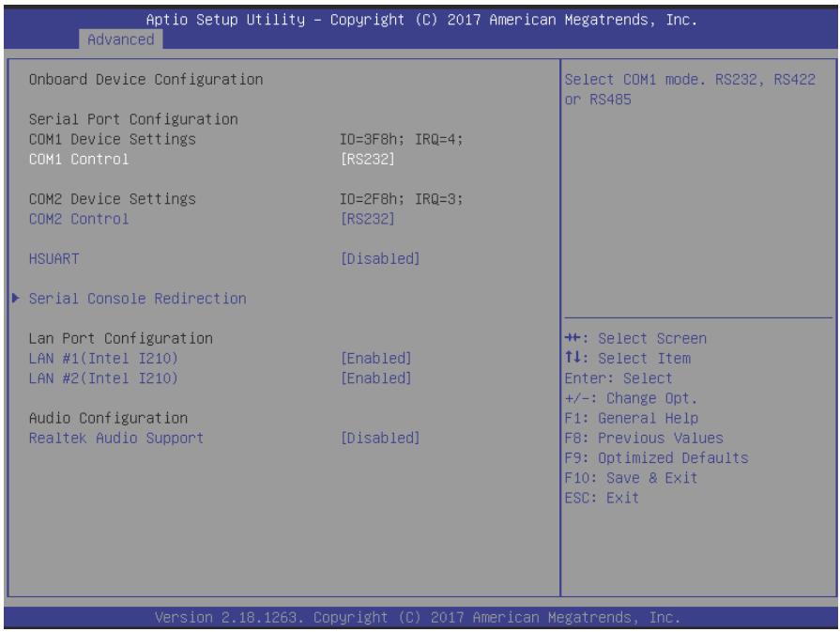Select LAN #2(Intel I210) entry
This screenshot has height=632, width=840.
coord(103,378)
